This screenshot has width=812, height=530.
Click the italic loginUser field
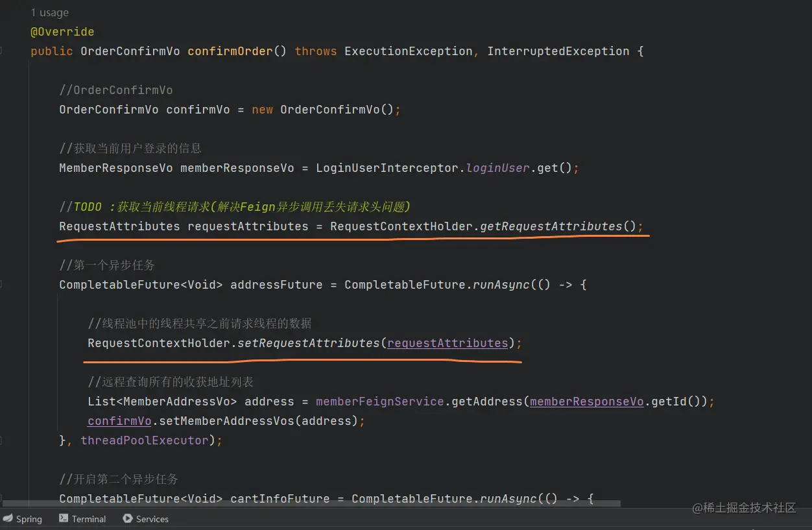click(498, 168)
